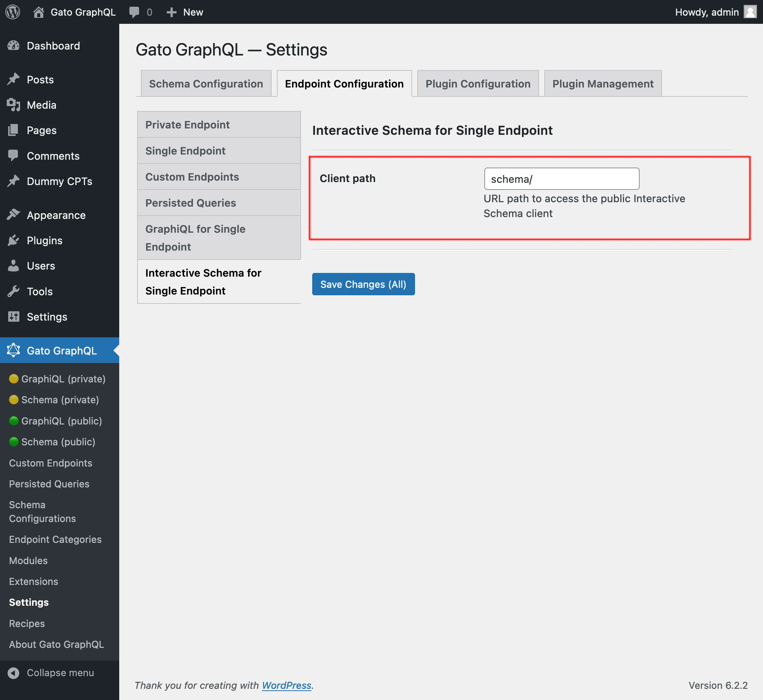Viewport: 763px width, 700px height.
Task: Click Save Changes (All) button
Action: point(363,284)
